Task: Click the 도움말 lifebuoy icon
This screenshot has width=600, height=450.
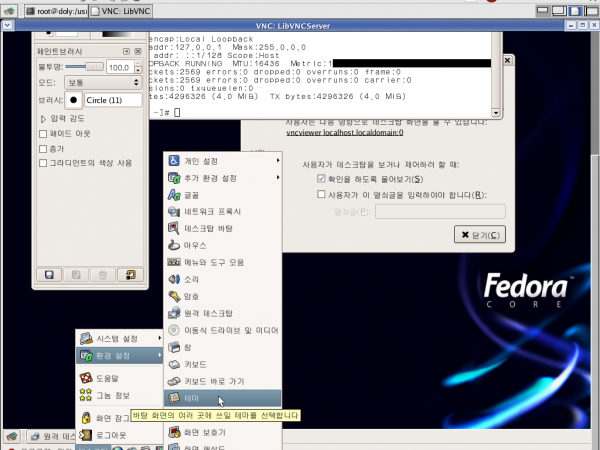Action: pos(86,378)
